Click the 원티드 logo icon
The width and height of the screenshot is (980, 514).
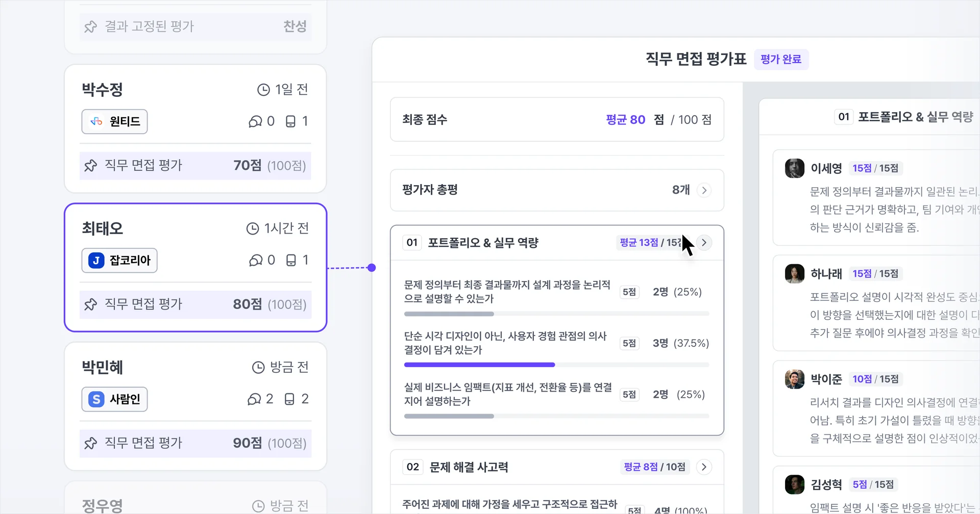pyautogui.click(x=96, y=121)
